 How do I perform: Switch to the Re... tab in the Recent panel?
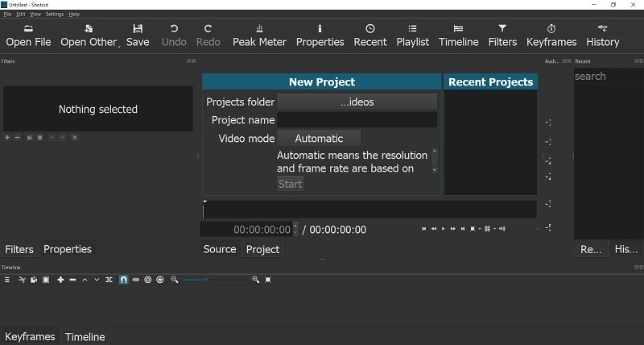tap(591, 249)
